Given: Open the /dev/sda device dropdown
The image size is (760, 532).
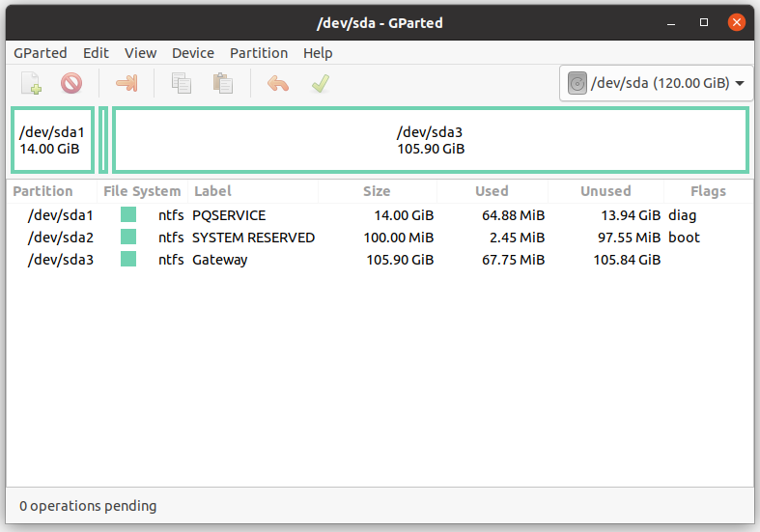Looking at the screenshot, I should click(x=657, y=83).
